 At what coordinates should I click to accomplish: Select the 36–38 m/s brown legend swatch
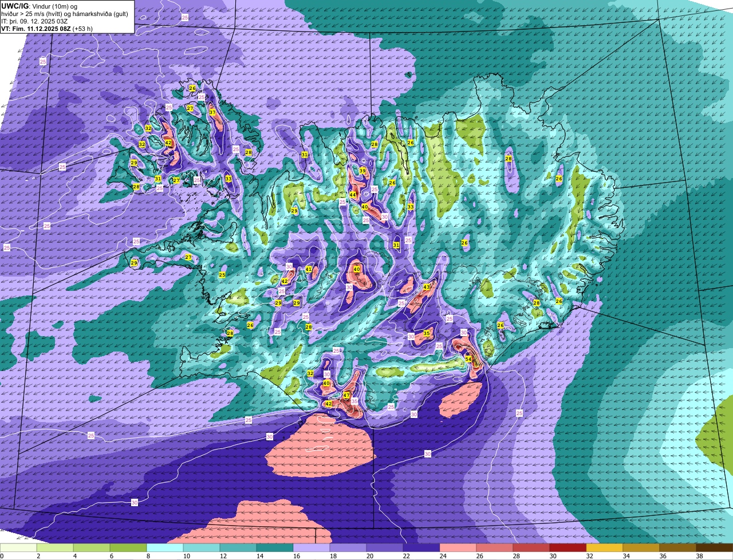[679, 547]
